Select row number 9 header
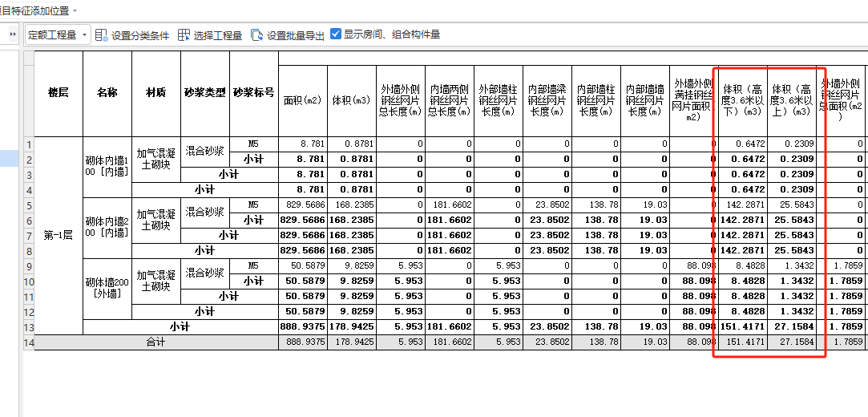The height and width of the screenshot is (417, 868). [x=29, y=265]
